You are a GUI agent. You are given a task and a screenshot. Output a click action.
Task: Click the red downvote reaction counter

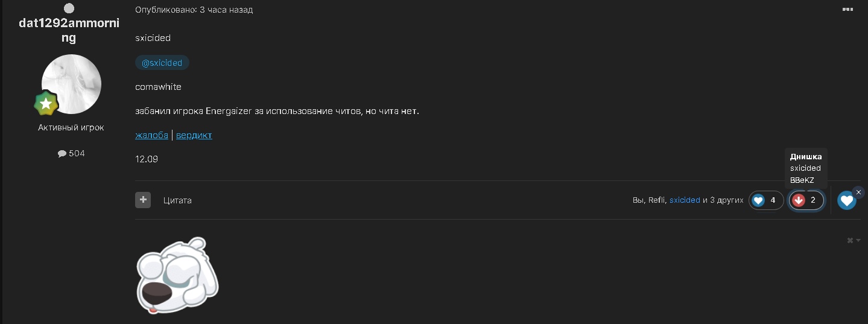coord(806,200)
